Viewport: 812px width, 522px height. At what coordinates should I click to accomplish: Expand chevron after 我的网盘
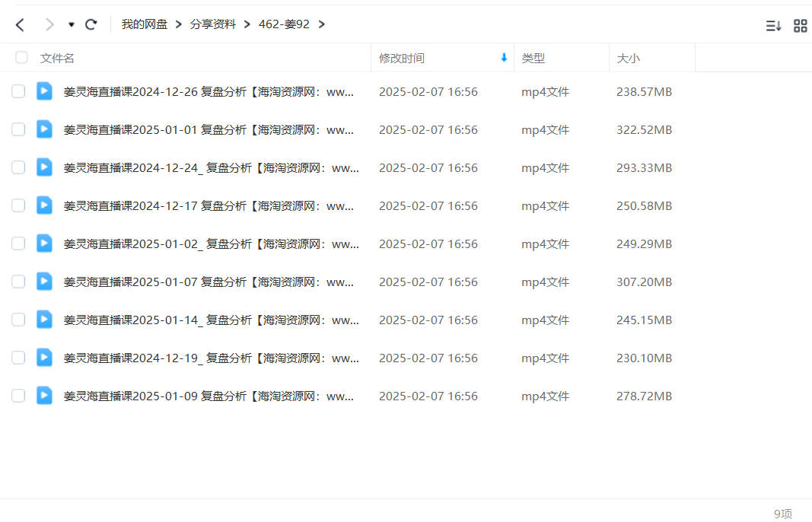[x=179, y=24]
